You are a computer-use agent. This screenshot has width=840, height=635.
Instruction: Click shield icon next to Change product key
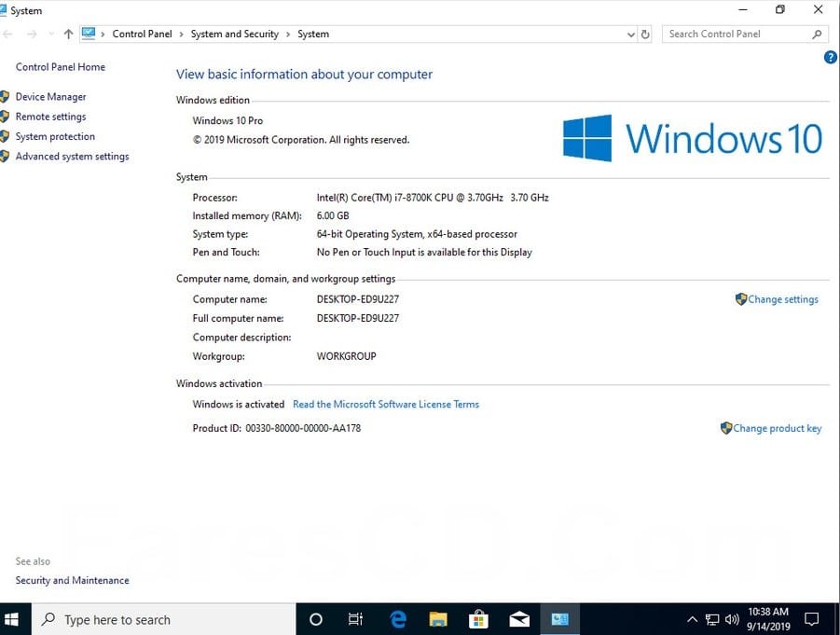click(x=726, y=428)
